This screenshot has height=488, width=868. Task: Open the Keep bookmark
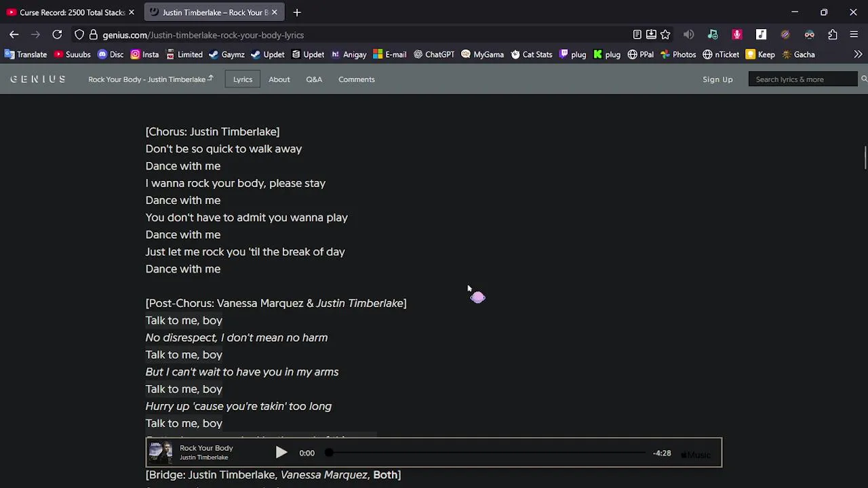[760, 54]
